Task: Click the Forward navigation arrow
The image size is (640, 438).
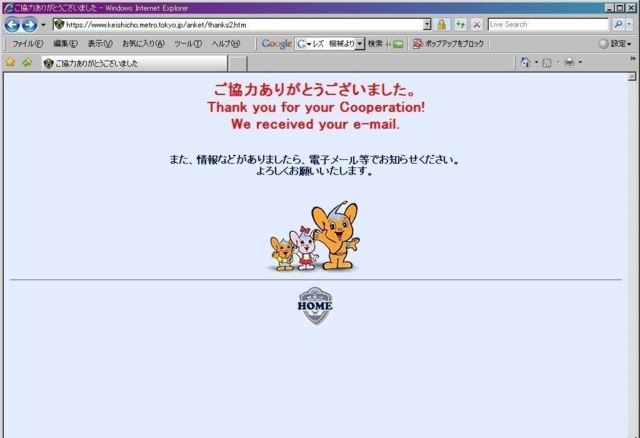Action: [x=29, y=24]
